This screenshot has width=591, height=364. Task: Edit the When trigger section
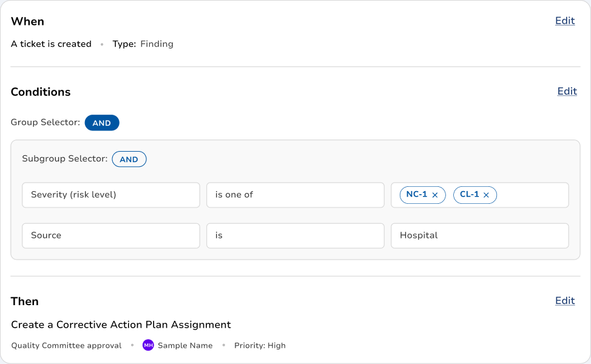(x=565, y=21)
